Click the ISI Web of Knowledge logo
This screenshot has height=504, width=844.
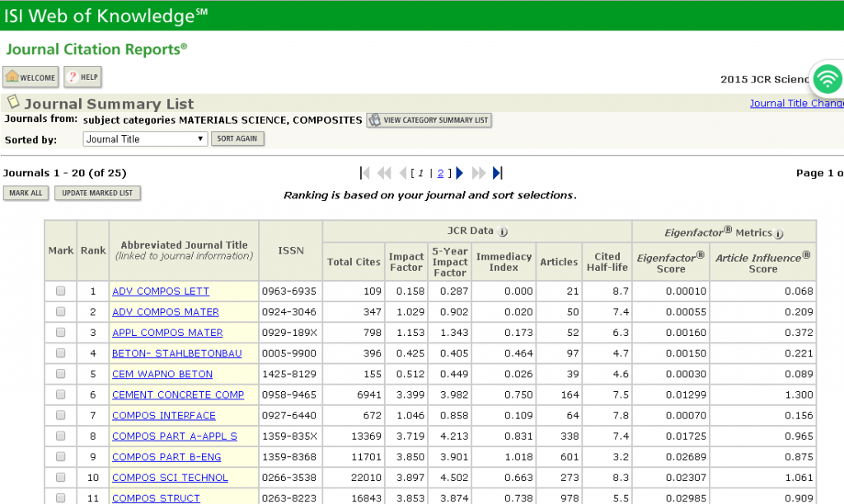[105, 16]
